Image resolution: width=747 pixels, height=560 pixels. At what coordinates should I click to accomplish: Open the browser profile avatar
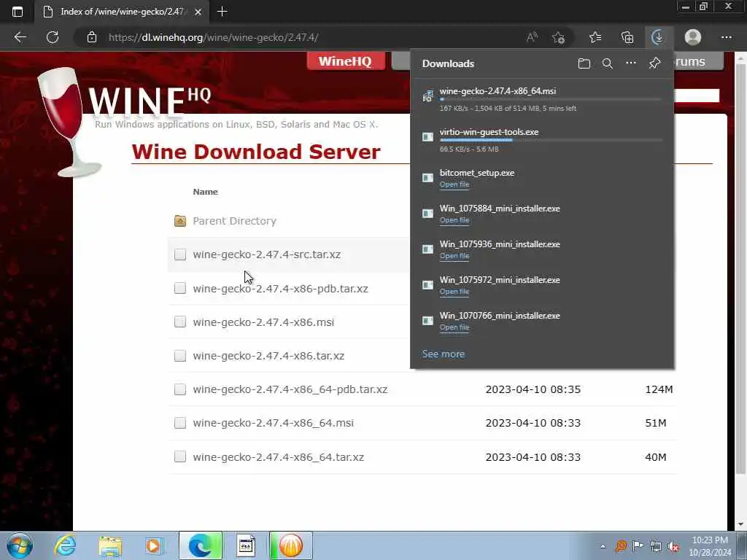693,37
